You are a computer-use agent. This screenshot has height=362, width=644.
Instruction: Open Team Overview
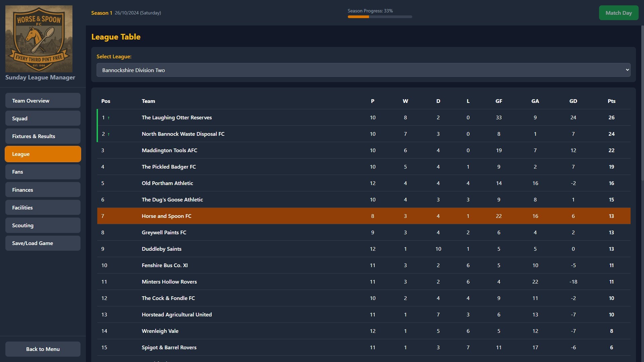[43, 100]
